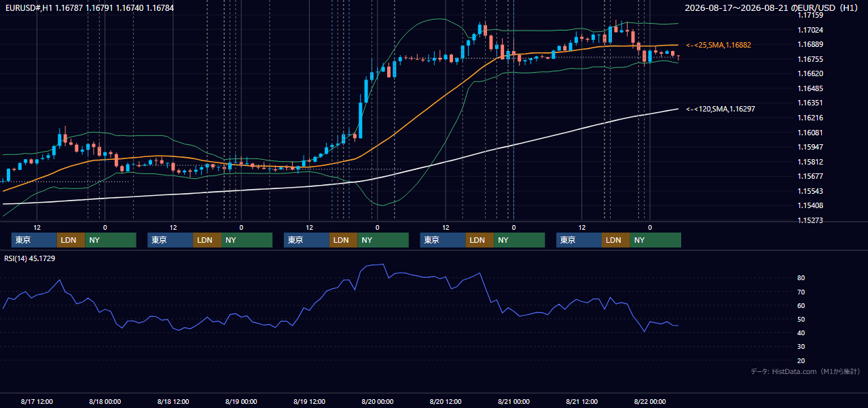This screenshot has width=868, height=408.
Task: Click the leftmost 東京 session block
Action: [x=34, y=240]
